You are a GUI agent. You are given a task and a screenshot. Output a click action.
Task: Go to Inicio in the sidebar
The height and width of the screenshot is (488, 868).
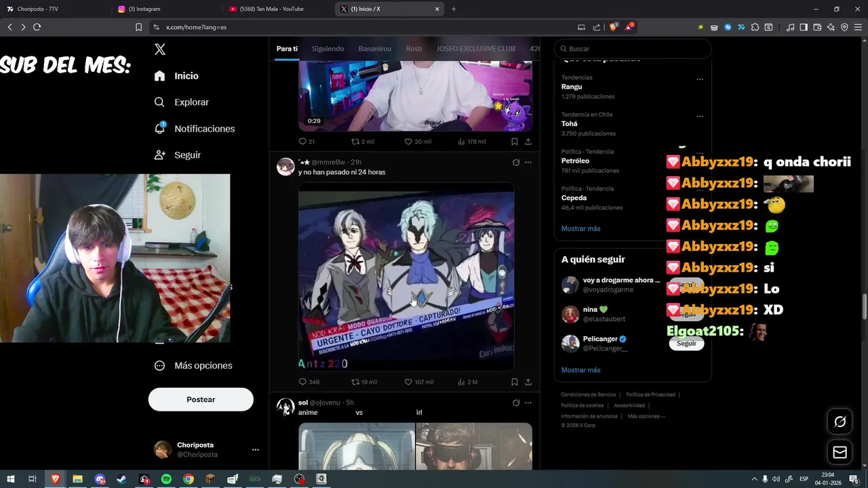(x=176, y=76)
